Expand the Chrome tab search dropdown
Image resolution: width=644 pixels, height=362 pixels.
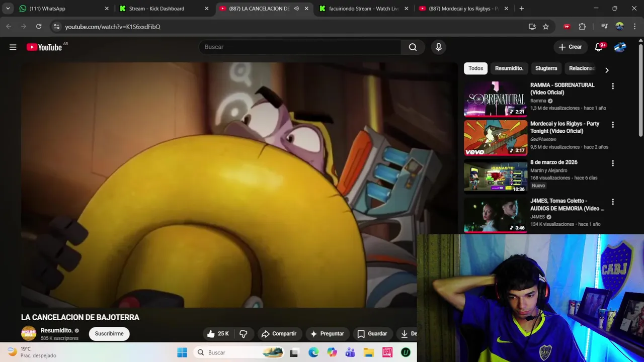click(x=8, y=9)
